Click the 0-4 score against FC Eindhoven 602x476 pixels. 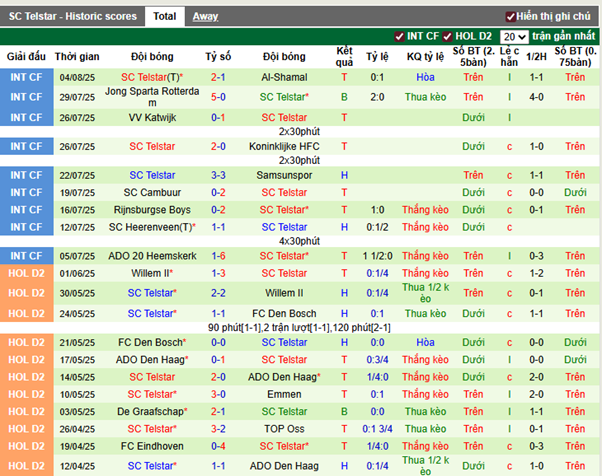[218, 446]
